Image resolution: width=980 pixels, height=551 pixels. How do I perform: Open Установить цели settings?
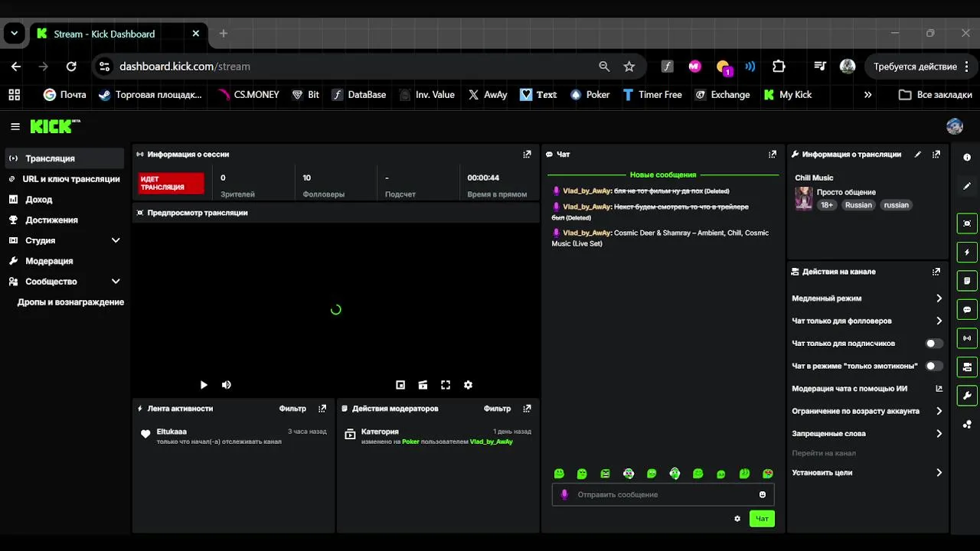click(x=867, y=472)
